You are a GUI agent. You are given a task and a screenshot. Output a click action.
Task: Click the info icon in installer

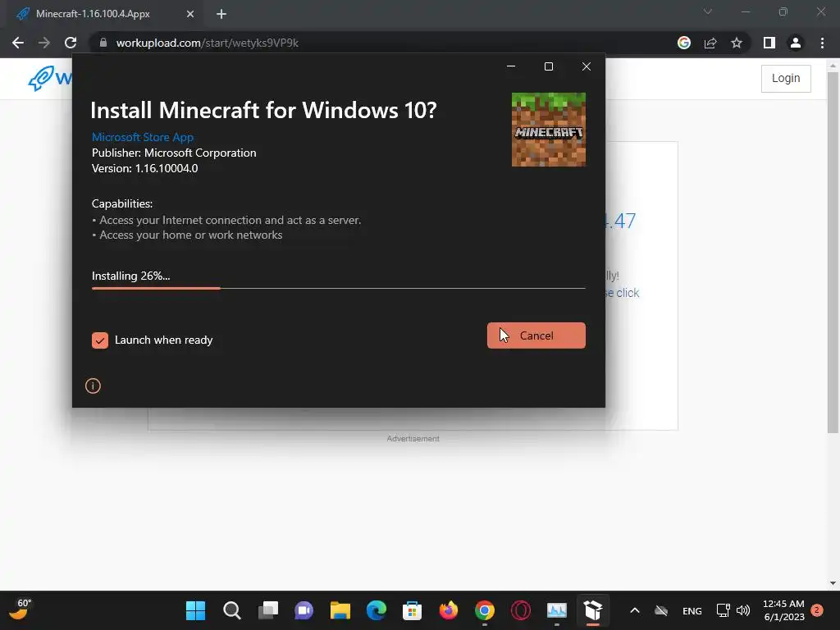[93, 386]
